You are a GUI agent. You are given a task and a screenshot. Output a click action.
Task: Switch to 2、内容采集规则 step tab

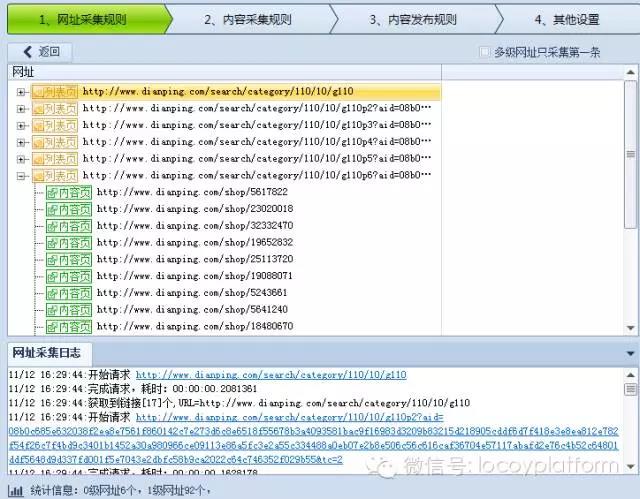(x=248, y=19)
